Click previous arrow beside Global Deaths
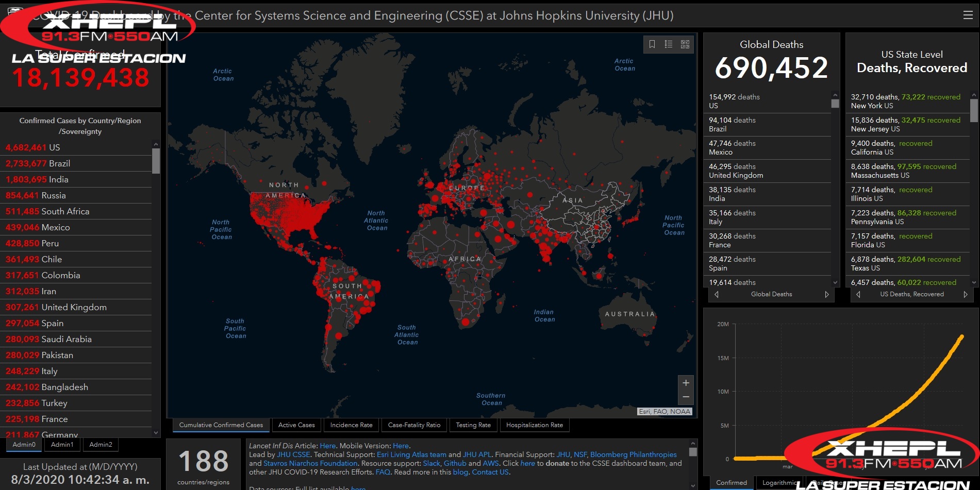Viewport: 980px width, 490px height. (717, 294)
